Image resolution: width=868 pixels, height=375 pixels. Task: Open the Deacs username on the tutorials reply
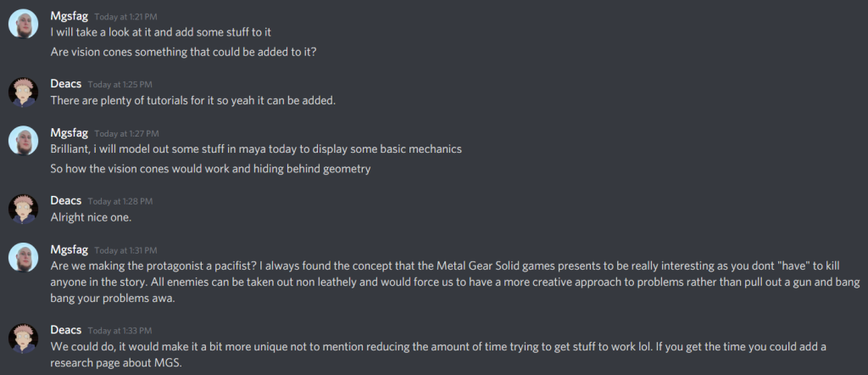pos(66,84)
